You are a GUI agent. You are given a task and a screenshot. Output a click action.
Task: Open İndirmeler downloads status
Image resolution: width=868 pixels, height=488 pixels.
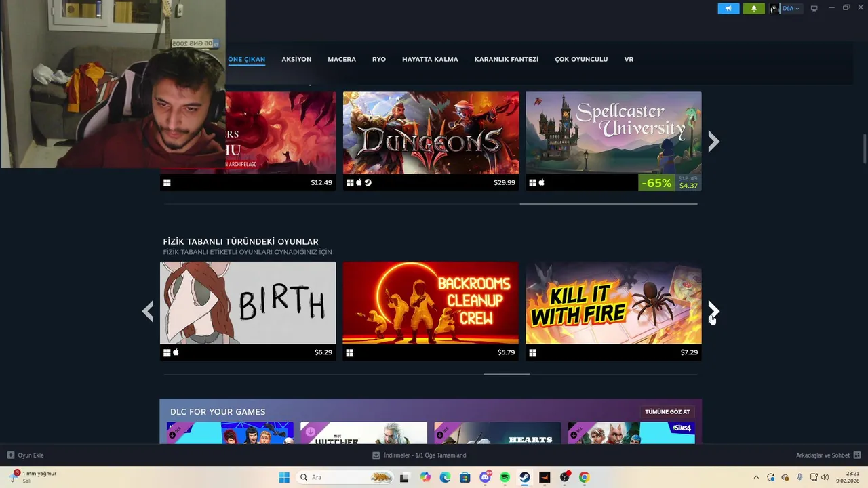(x=420, y=455)
